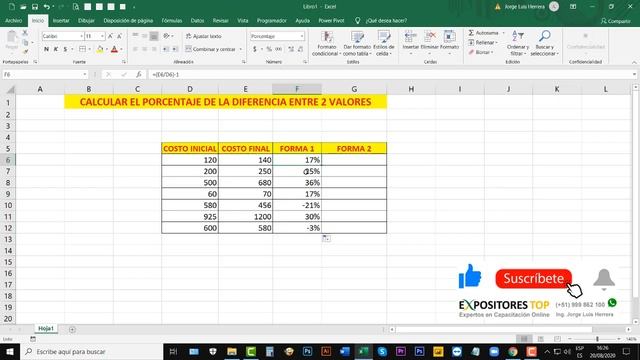Open the auto fill options icon below table
This screenshot has height=360, width=640.
(x=326, y=238)
